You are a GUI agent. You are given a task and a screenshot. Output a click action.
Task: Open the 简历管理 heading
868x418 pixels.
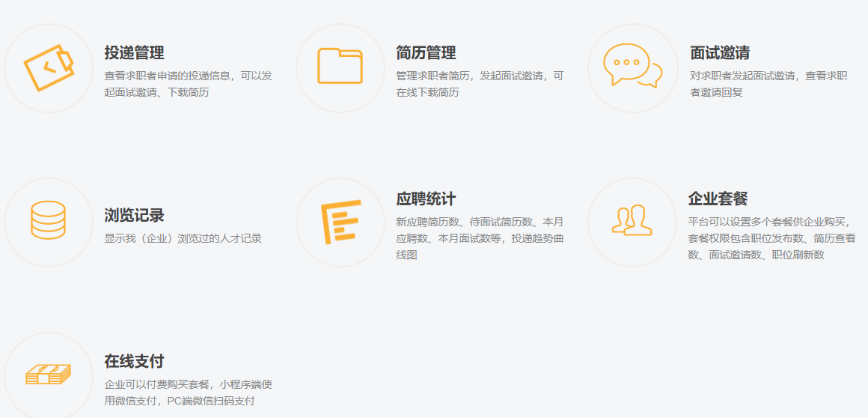(x=427, y=52)
